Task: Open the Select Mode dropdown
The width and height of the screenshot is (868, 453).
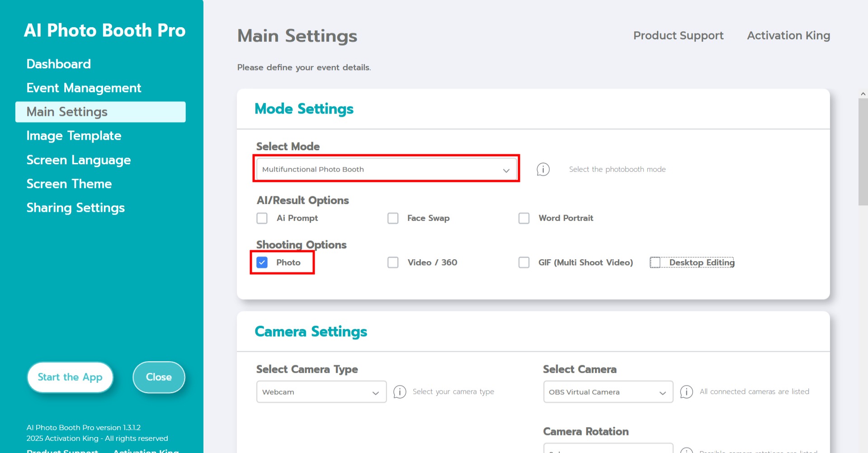Action: pyautogui.click(x=386, y=169)
